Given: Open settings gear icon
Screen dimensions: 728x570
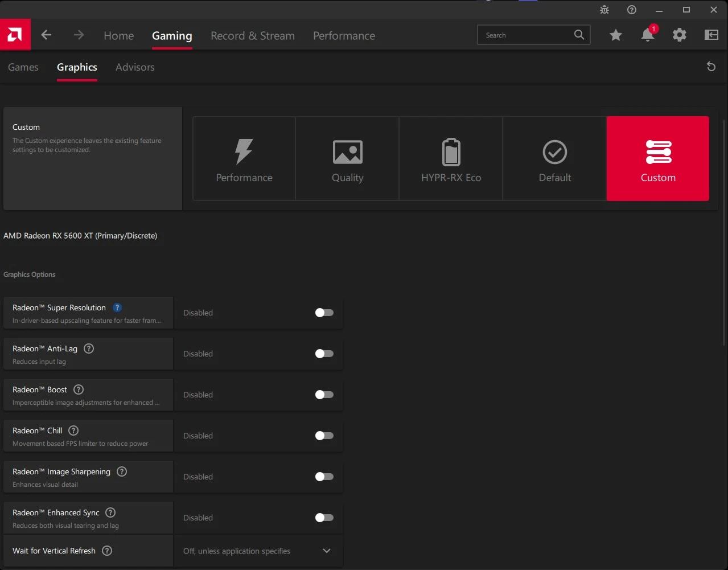Looking at the screenshot, I should (x=680, y=35).
